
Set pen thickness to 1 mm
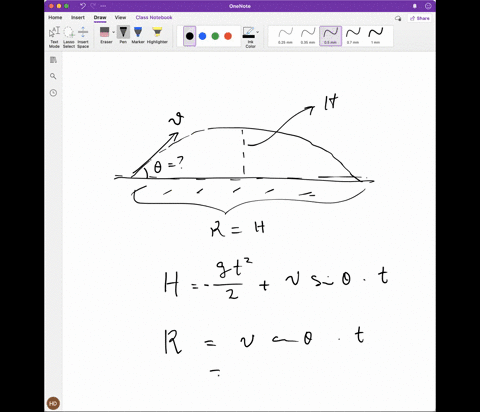point(376,36)
